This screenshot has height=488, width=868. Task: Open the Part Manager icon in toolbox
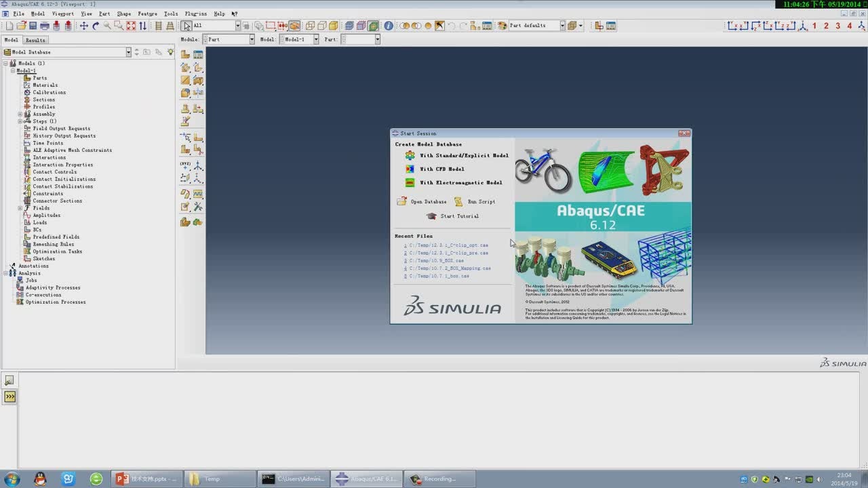[x=198, y=54]
